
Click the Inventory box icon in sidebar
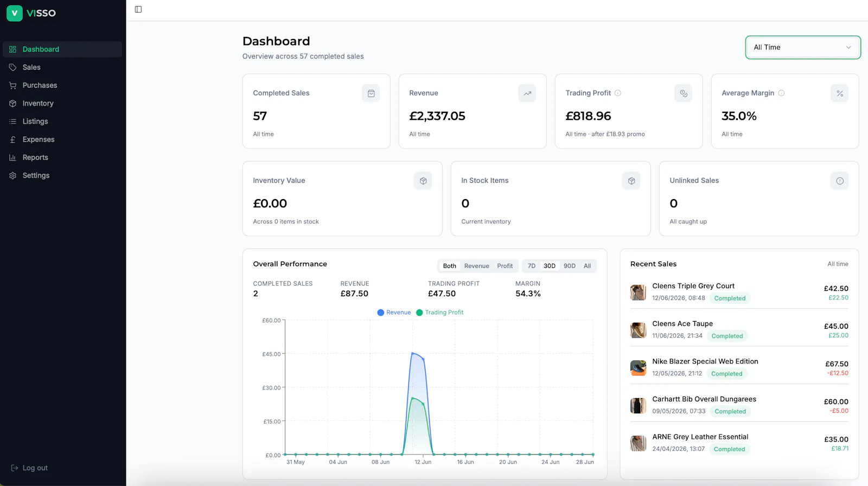point(12,104)
